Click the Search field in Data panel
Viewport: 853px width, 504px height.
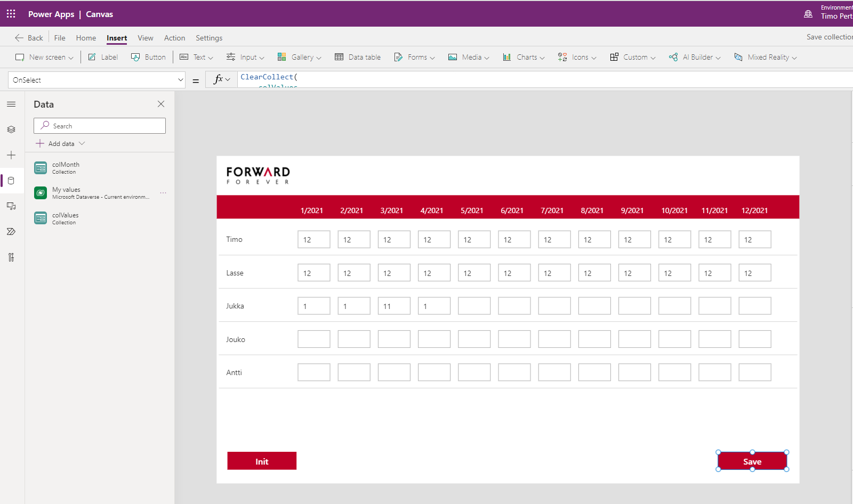(x=100, y=126)
